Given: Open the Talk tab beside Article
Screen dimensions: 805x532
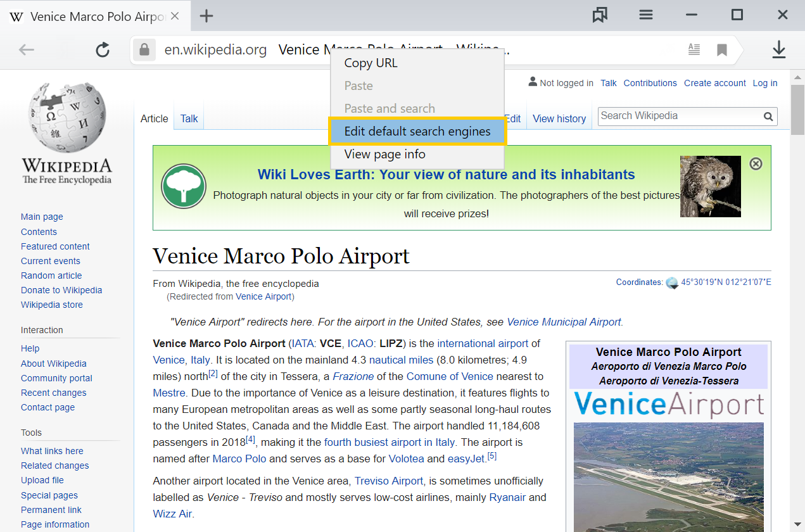Looking at the screenshot, I should [189, 118].
